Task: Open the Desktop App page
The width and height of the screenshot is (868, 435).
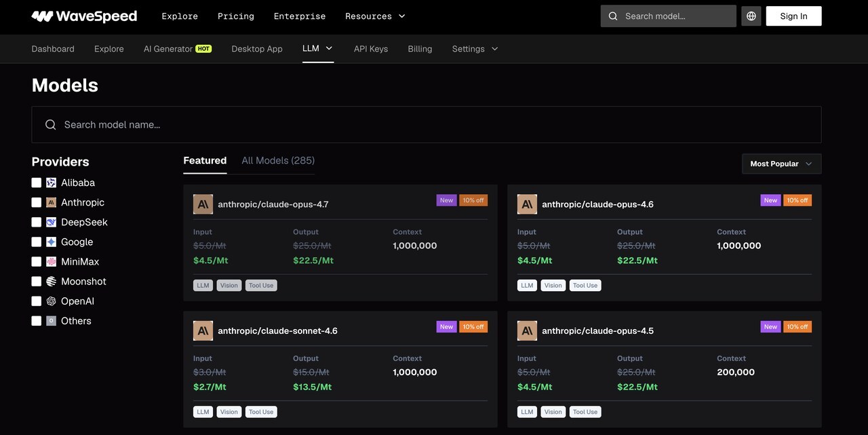Action: 257,49
